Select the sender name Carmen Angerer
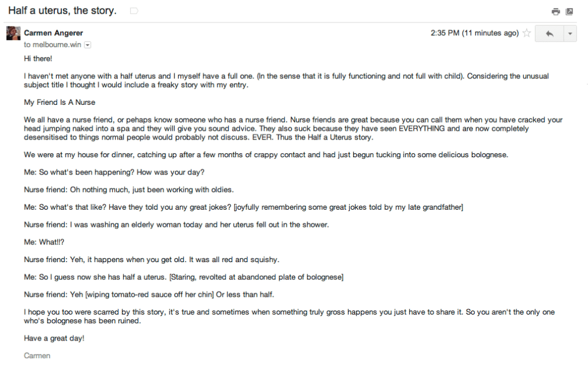588x367 pixels. pyautogui.click(x=54, y=33)
